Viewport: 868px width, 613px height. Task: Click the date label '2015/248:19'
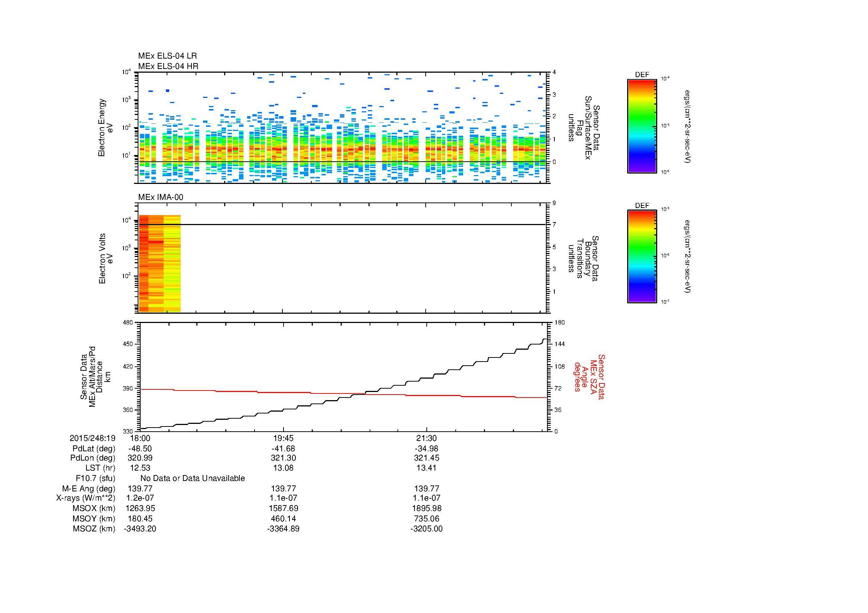click(92, 438)
